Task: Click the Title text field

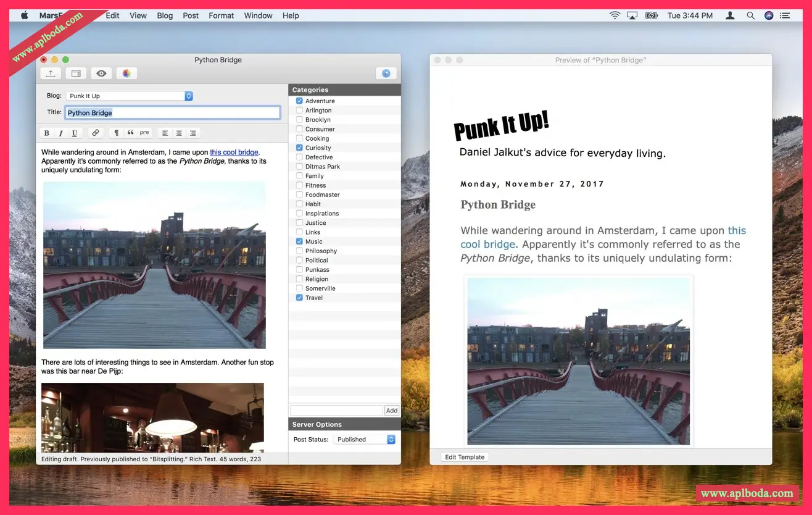Action: pyautogui.click(x=173, y=113)
